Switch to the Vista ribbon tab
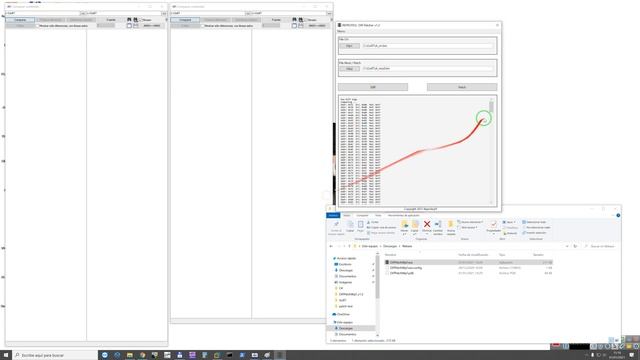Screen dimensions: 640x360 click(x=378, y=216)
